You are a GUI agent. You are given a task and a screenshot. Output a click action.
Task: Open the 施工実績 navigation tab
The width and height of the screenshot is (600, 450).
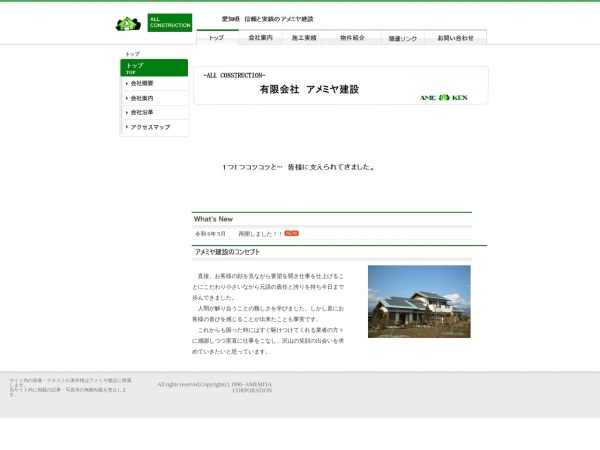click(304, 38)
